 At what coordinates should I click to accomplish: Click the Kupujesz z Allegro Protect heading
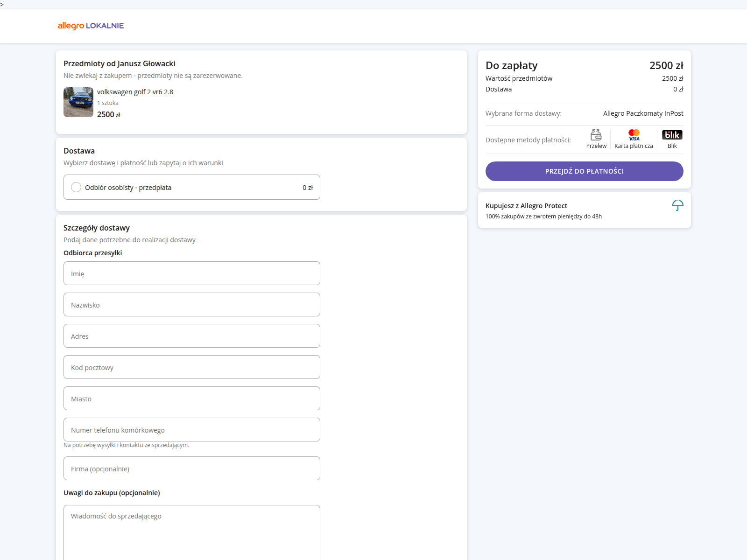(x=526, y=206)
